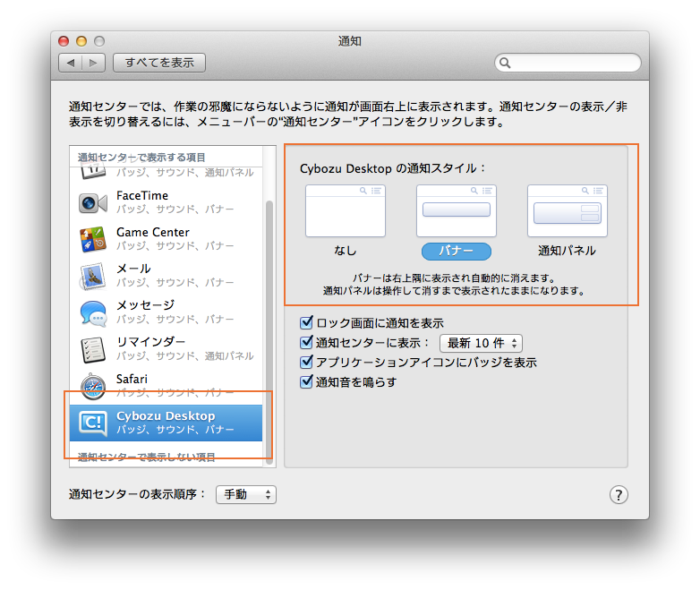This screenshot has height=590, width=700.
Task: Click the search magnifier icon
Action: click(505, 63)
